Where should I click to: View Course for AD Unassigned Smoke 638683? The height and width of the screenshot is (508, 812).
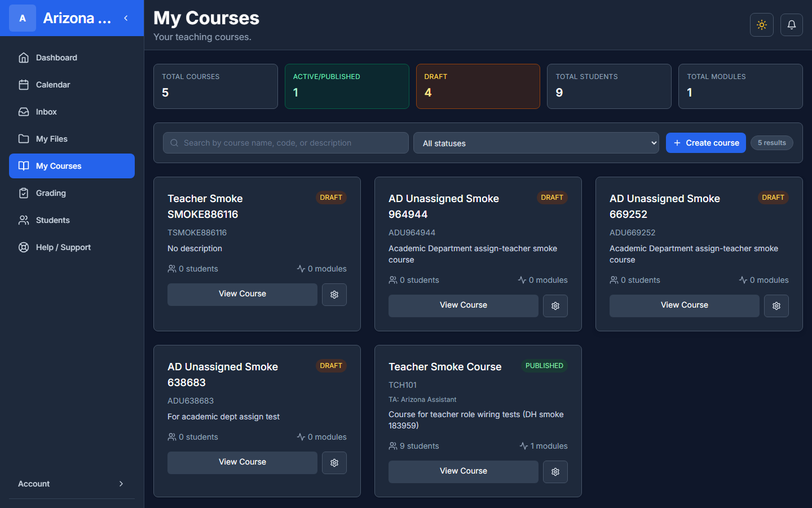tap(242, 463)
